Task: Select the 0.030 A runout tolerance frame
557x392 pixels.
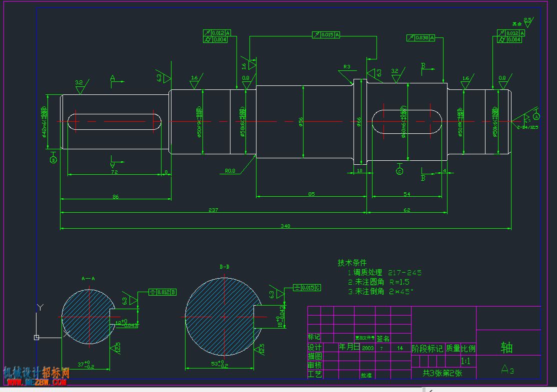Action: [420, 37]
